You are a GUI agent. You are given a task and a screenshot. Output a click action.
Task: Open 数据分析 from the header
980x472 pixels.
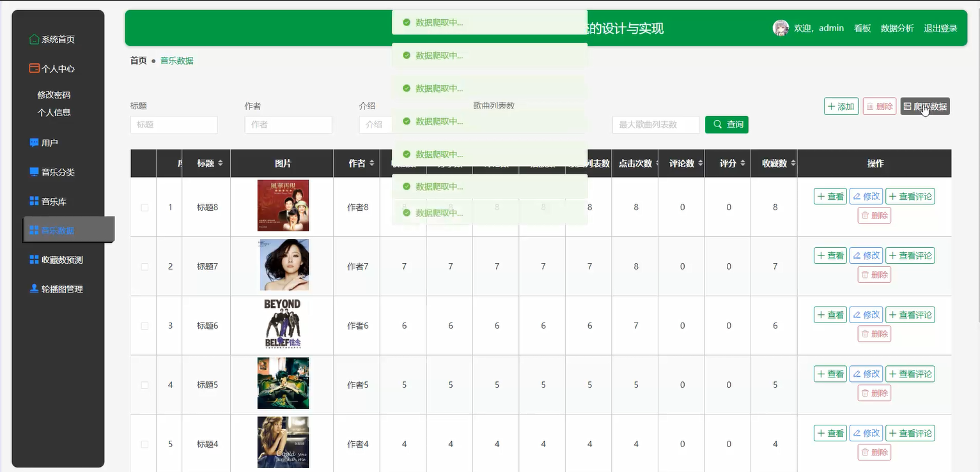tap(898, 28)
